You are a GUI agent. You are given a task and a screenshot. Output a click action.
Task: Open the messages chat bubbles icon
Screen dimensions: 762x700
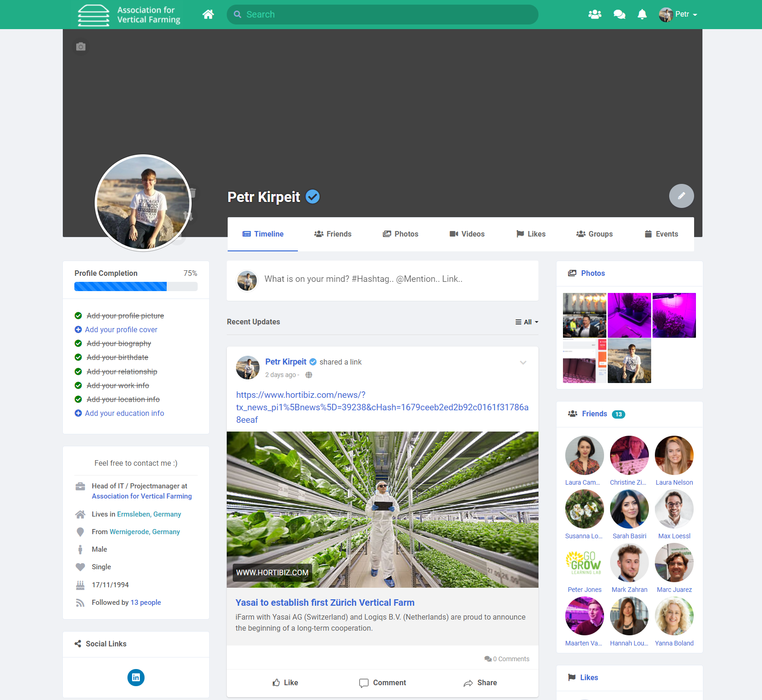pyautogui.click(x=619, y=14)
